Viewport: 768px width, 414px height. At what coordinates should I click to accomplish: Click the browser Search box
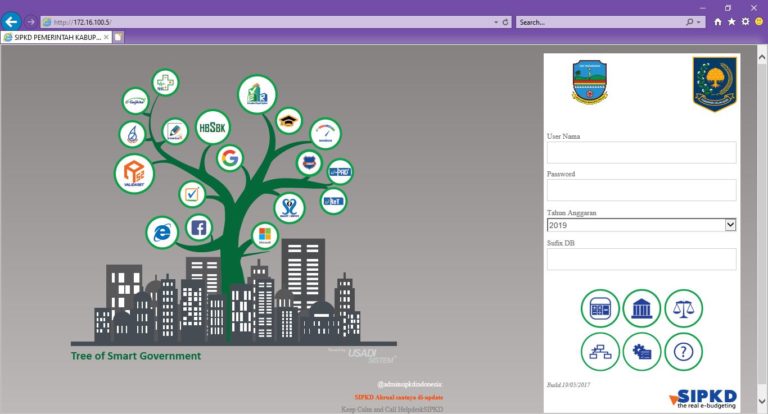(x=600, y=22)
